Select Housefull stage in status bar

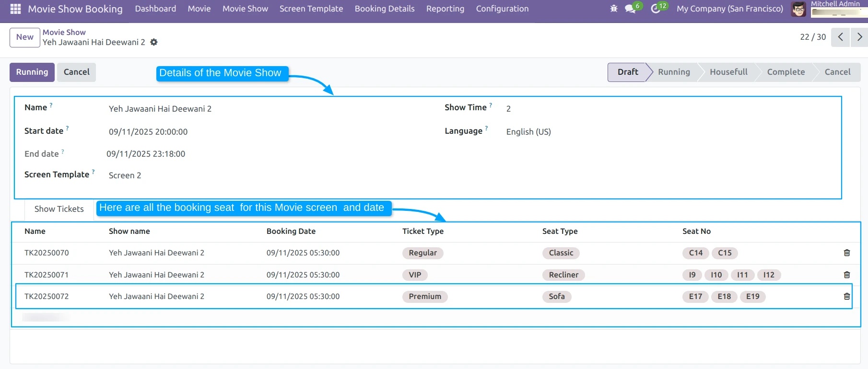point(728,72)
